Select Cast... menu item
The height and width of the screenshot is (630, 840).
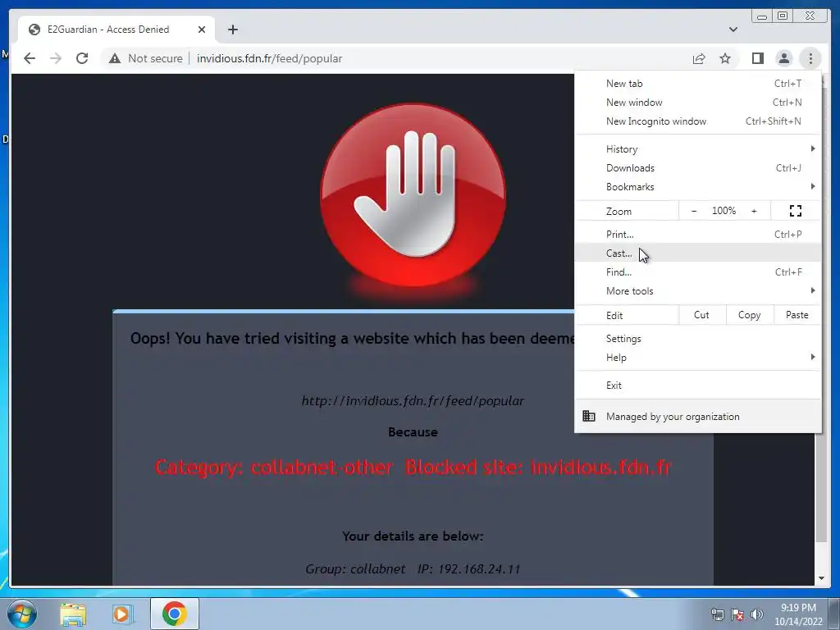pyautogui.click(x=697, y=253)
